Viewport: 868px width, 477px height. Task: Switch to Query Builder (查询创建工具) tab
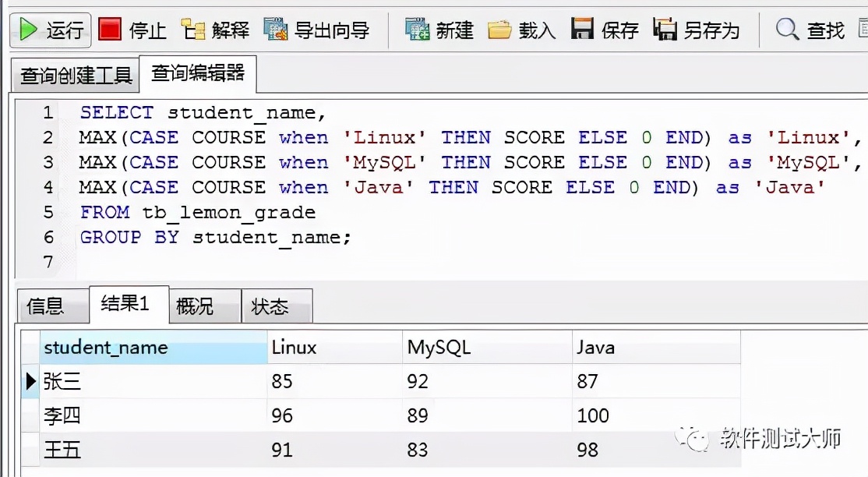[x=76, y=76]
